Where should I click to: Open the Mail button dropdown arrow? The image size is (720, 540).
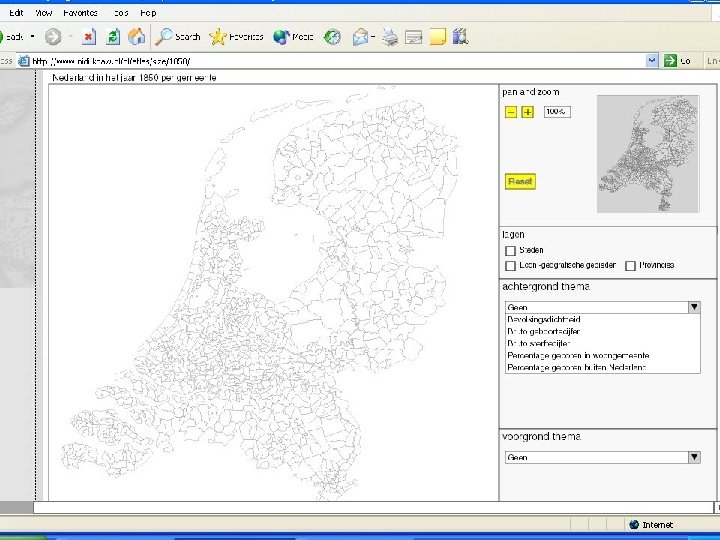click(373, 37)
